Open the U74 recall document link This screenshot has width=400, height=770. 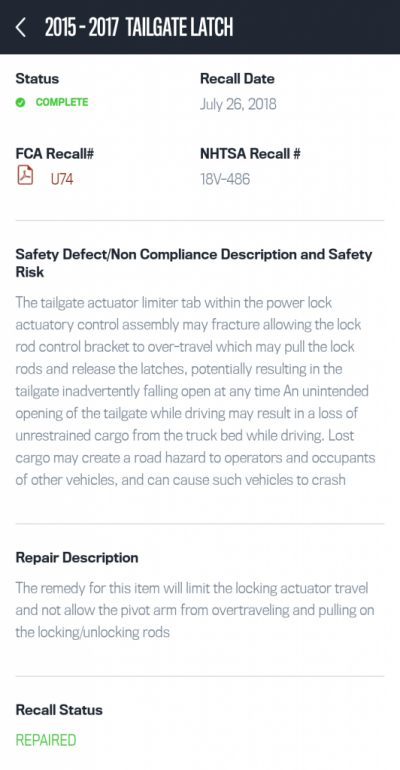click(62, 179)
